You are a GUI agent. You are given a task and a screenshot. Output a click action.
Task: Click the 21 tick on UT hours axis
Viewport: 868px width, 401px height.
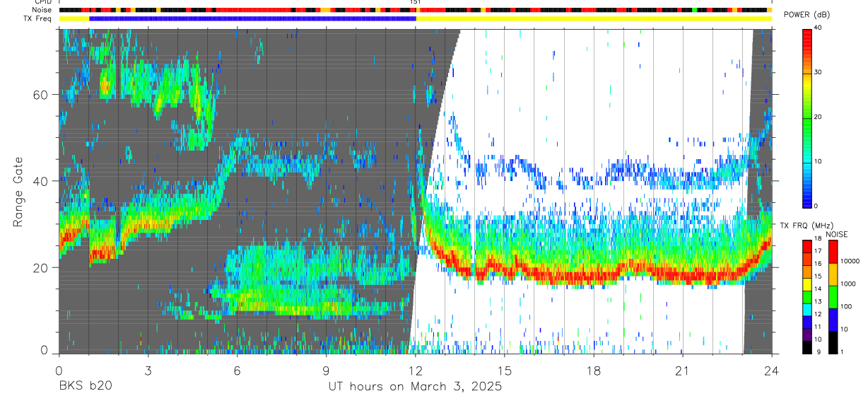(x=683, y=371)
